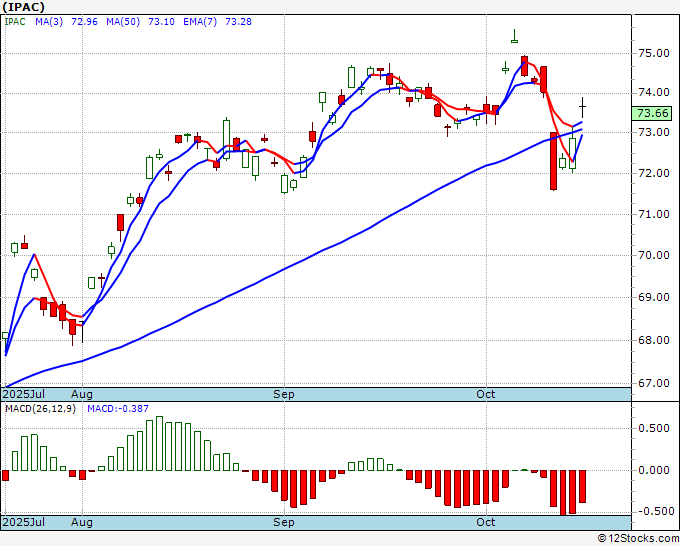Click the current price tag 73.66
Screen dimensions: 680x546
pos(653,113)
